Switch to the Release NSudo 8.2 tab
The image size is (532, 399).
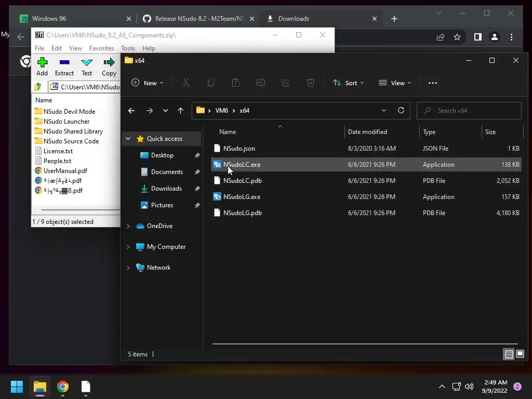198,19
